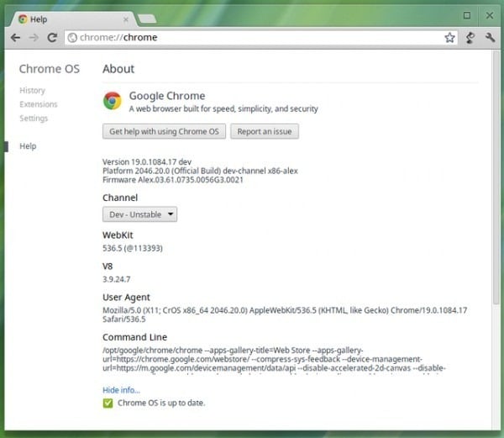Viewport: 504px width, 438px height.
Task: Click the V8 version 3.9.24.7
Action: pyautogui.click(x=117, y=279)
